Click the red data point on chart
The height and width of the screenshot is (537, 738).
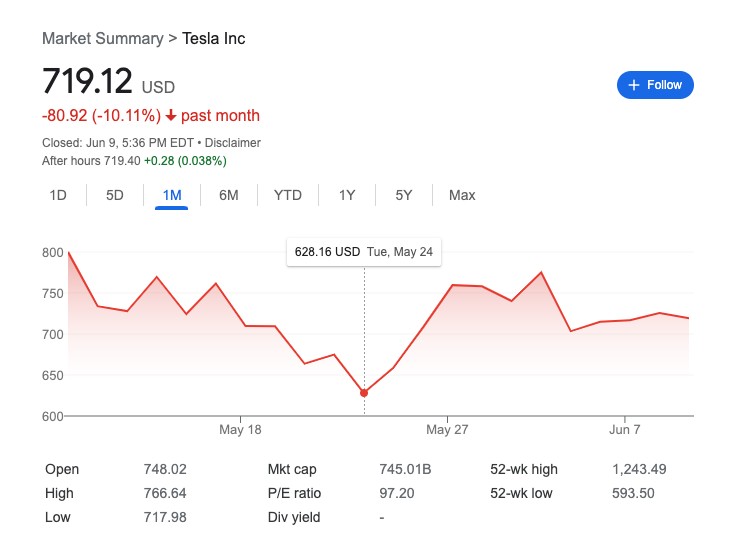364,393
